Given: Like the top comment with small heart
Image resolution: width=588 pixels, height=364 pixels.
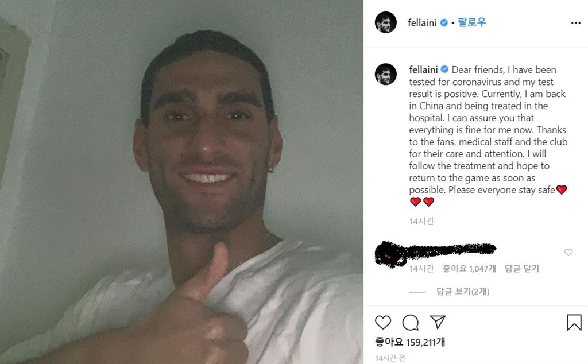Looking at the screenshot, I should click(x=568, y=252).
